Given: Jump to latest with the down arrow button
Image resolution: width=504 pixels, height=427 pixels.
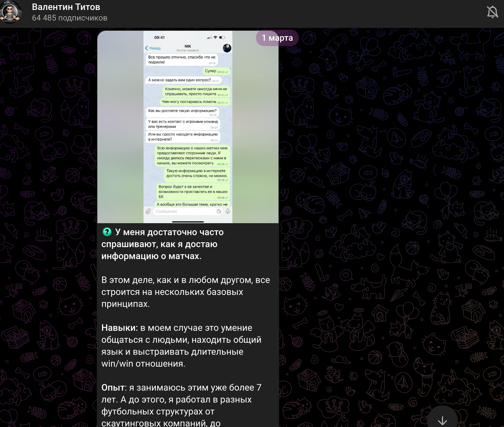Looking at the screenshot, I should coord(442,420).
